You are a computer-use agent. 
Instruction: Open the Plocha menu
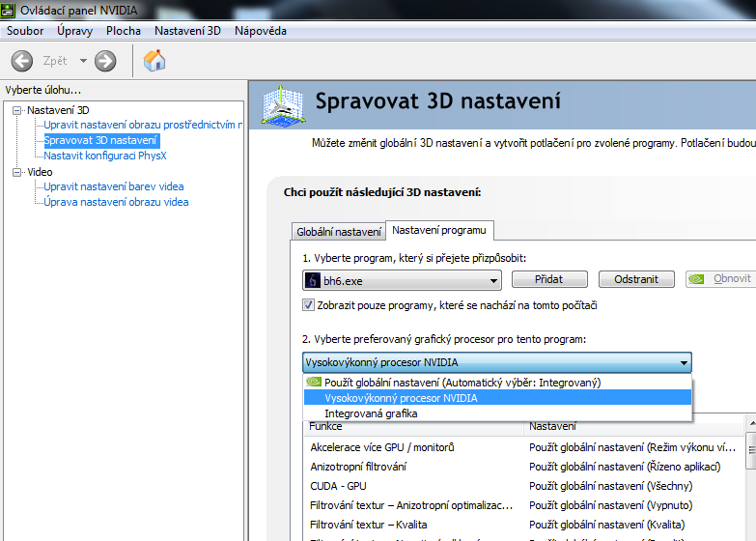124,31
